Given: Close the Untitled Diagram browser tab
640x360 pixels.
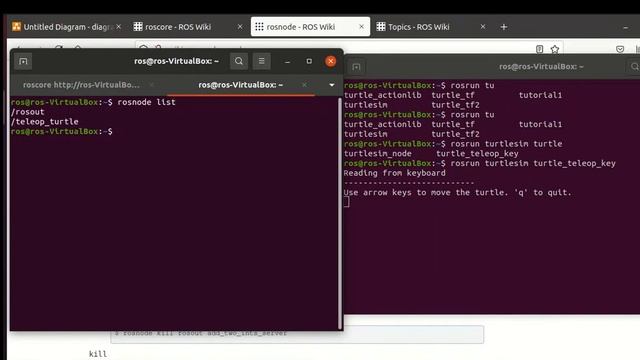Looking at the screenshot, I should point(118,27).
